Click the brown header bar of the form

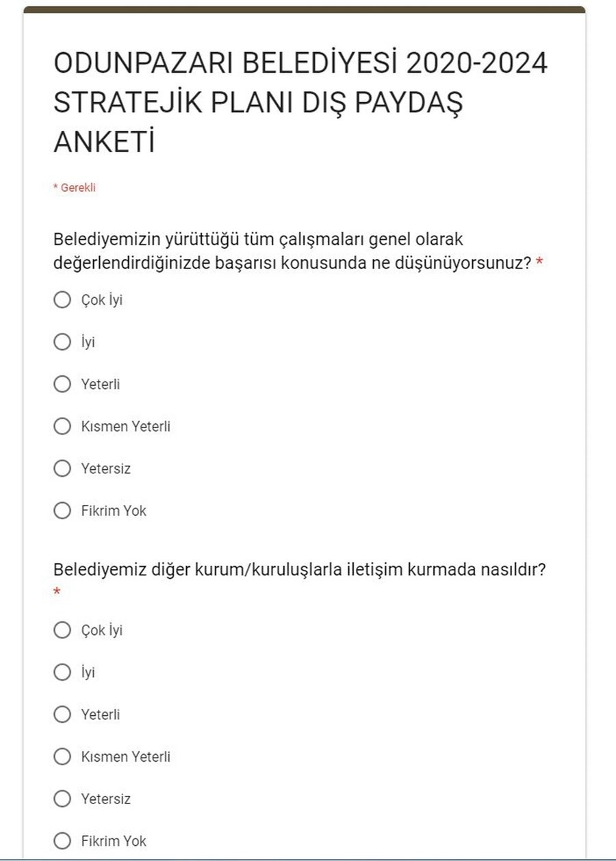coord(305,10)
